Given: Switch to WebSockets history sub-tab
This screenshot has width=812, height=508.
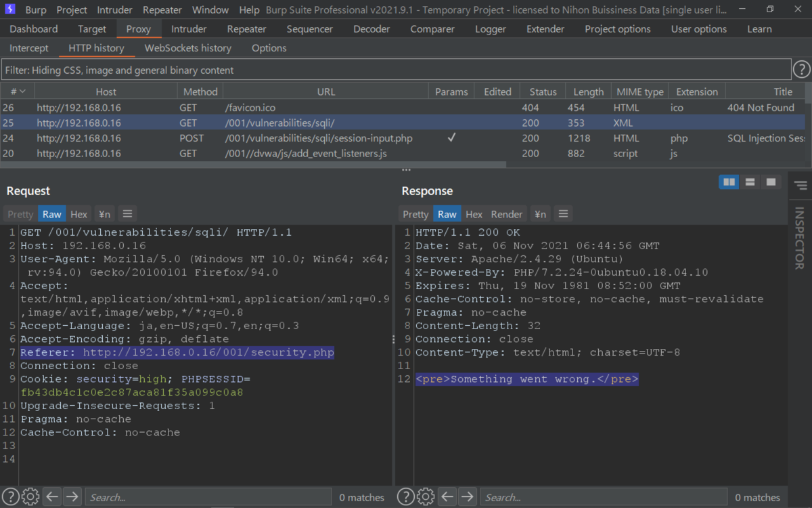Looking at the screenshot, I should point(188,48).
